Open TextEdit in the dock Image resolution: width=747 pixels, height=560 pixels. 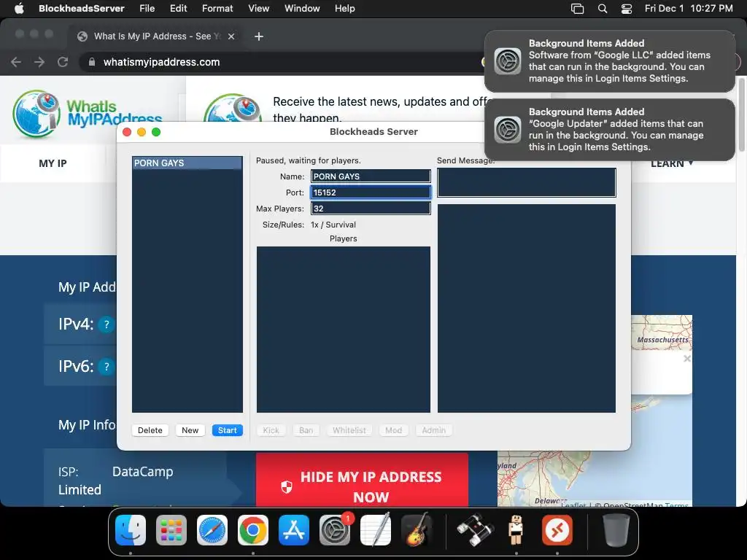(x=376, y=530)
